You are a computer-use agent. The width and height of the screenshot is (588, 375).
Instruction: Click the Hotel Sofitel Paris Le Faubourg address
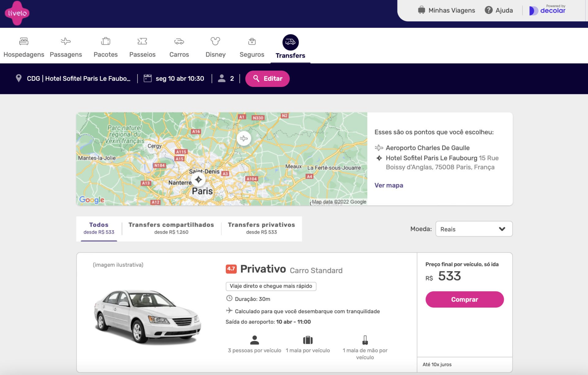tap(442, 163)
